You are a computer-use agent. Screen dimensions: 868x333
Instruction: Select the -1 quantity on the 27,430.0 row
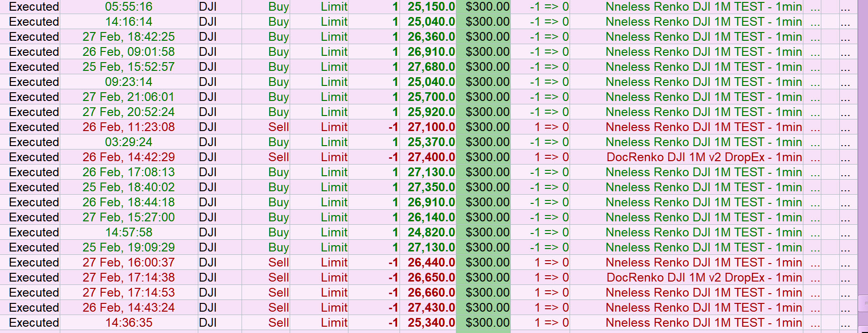coord(393,308)
